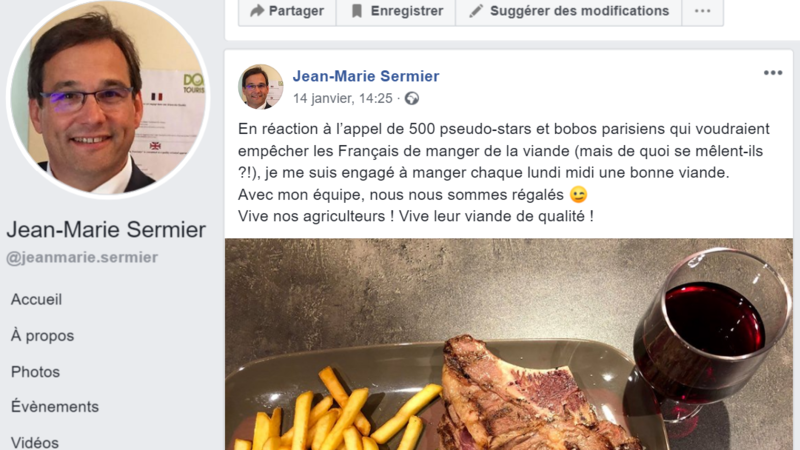
Task: Click the Partager share arrow icon
Action: tap(257, 11)
